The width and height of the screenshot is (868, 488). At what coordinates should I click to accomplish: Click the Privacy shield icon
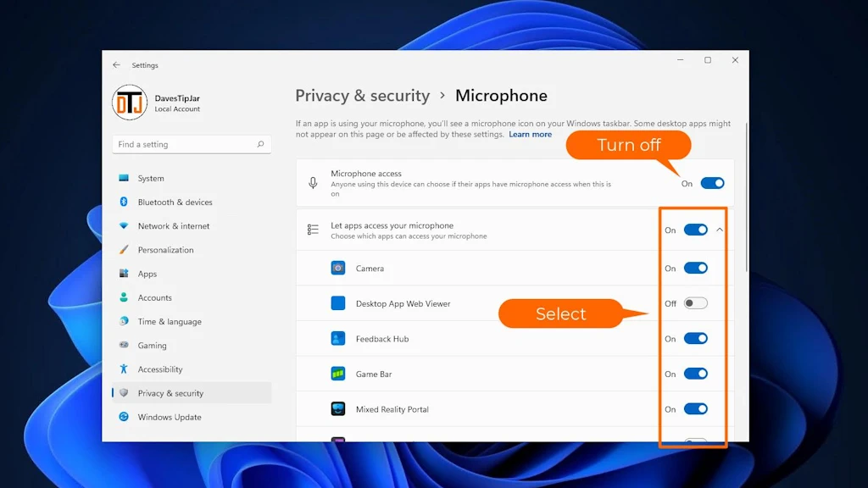[x=124, y=393]
